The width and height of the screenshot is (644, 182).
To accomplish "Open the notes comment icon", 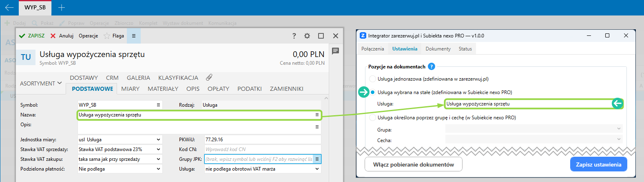I will pyautogui.click(x=335, y=51).
